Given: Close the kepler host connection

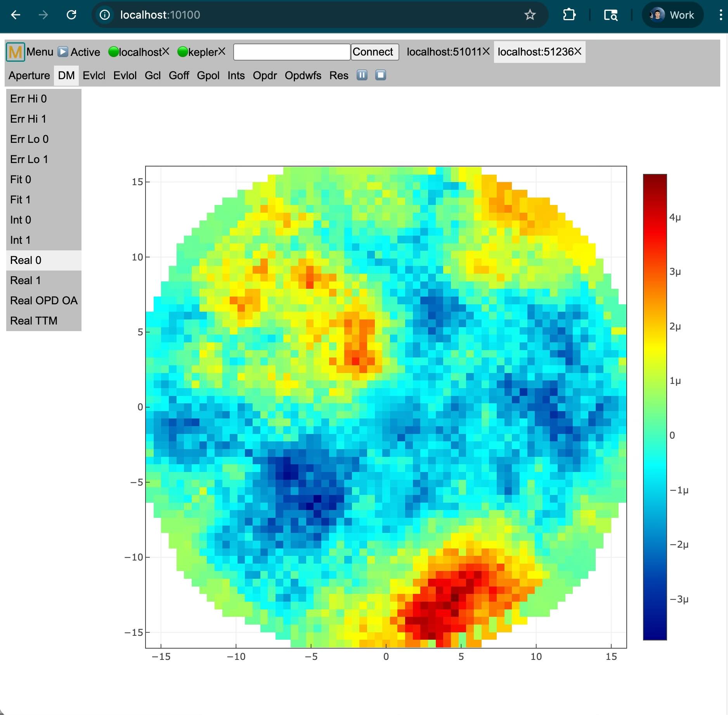Looking at the screenshot, I should 222,52.
